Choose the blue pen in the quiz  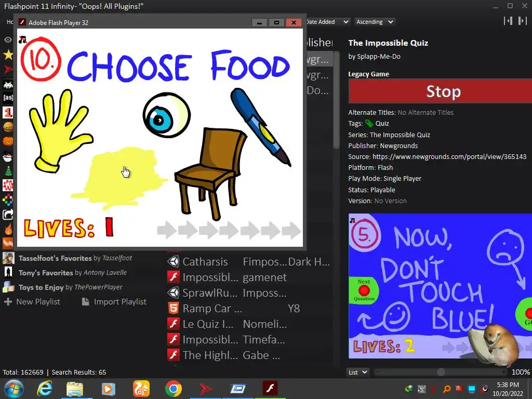261,127
